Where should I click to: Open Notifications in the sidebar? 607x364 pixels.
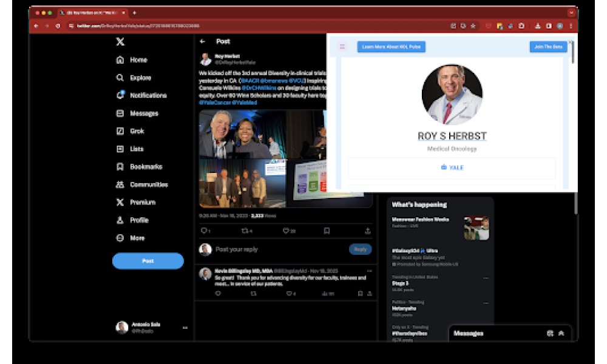click(x=148, y=95)
